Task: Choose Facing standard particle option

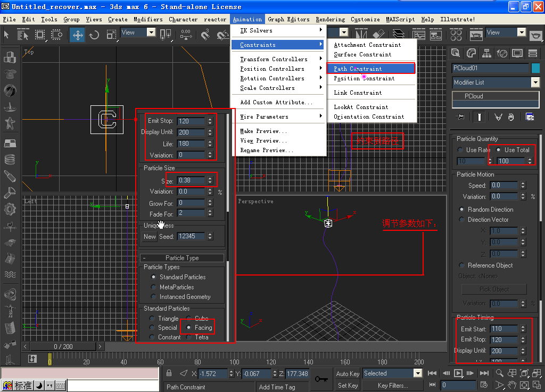Action: tap(188, 328)
